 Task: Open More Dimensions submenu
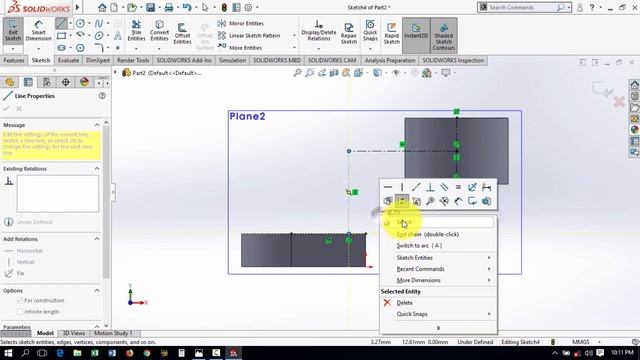coord(438,280)
